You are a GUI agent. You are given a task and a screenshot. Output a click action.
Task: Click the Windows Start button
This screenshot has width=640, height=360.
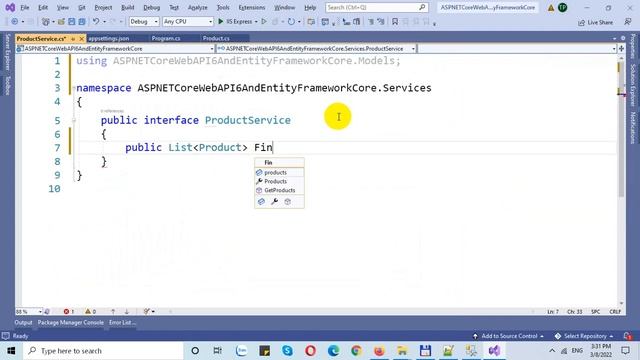[11, 351]
